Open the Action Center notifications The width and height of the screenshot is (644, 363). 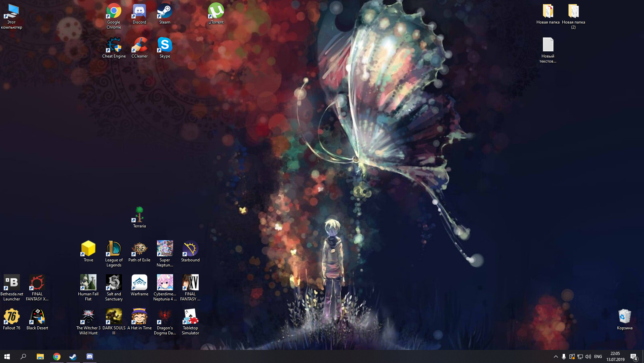coord(634,357)
